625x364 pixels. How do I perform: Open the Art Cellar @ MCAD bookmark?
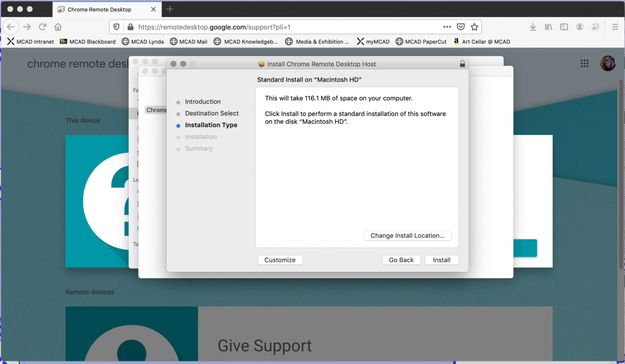pyautogui.click(x=481, y=42)
